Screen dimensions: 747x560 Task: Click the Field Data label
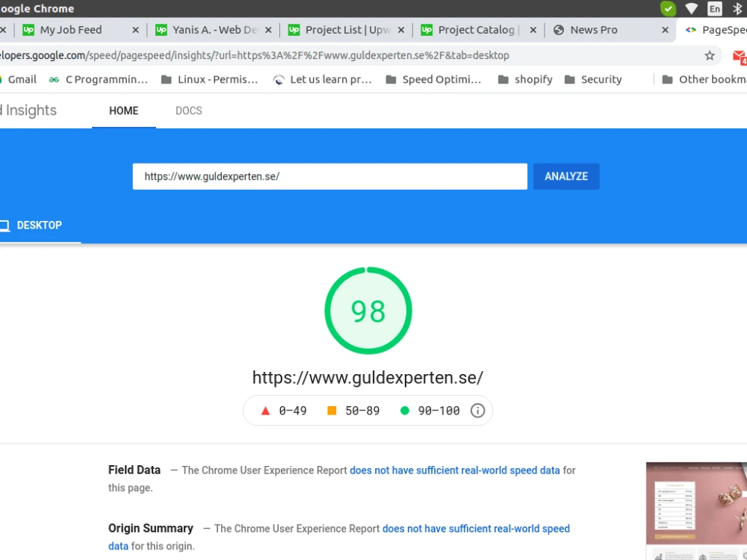click(134, 470)
